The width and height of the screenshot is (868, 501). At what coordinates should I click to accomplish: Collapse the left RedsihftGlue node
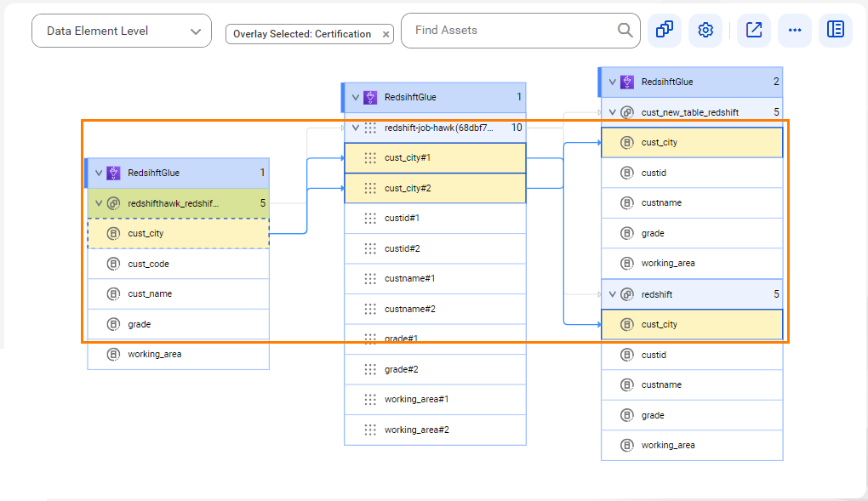pos(99,173)
